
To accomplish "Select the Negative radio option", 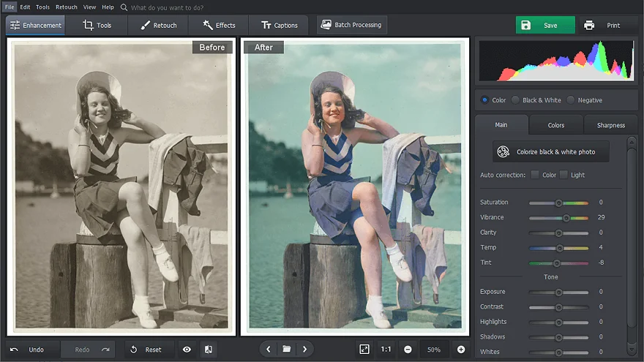I will click(571, 100).
